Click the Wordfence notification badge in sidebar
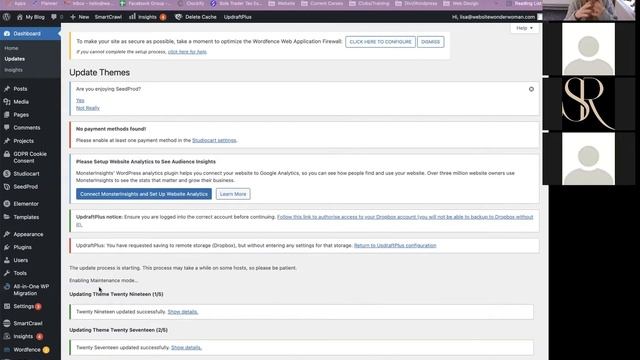Screen dimensions: 640x360 46,350
